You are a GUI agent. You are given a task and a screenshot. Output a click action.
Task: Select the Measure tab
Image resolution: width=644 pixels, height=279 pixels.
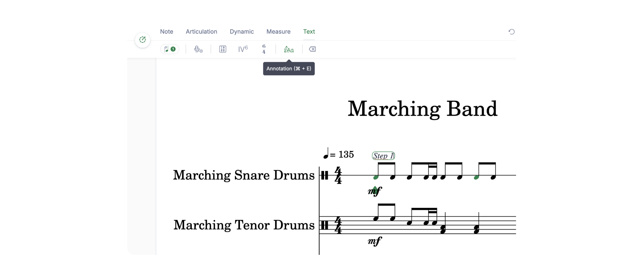pos(278,32)
